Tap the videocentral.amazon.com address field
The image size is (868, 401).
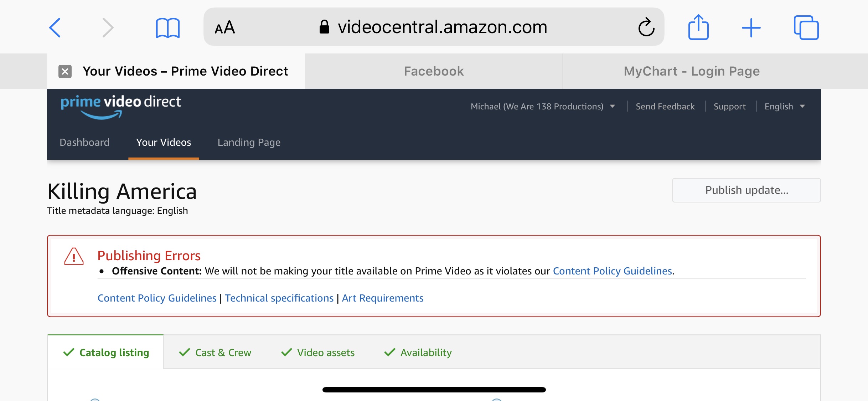point(434,27)
